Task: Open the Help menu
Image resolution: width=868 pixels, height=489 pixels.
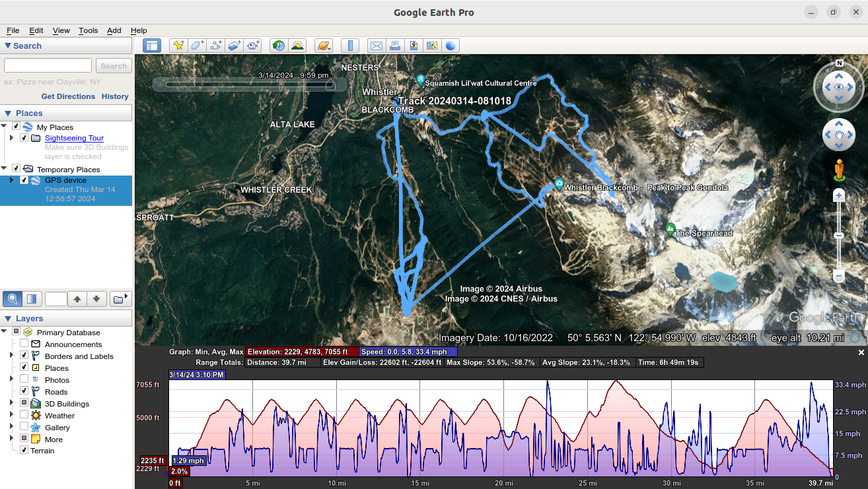Action: 139,30
